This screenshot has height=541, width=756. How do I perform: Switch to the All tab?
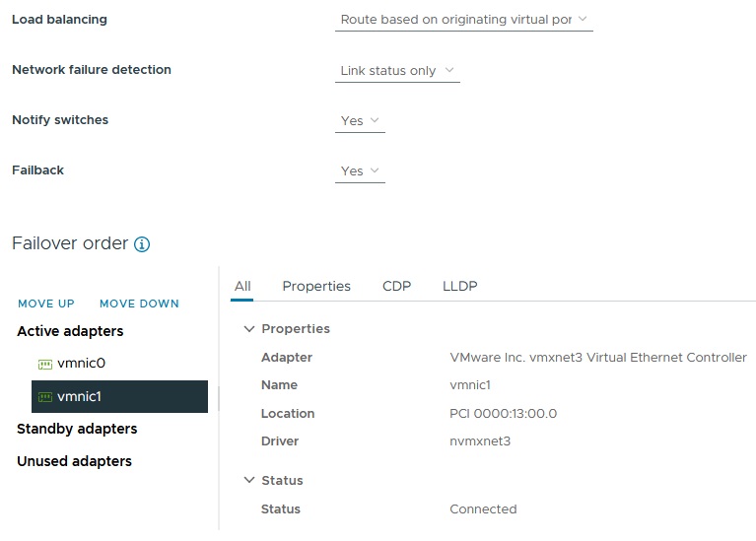(242, 287)
